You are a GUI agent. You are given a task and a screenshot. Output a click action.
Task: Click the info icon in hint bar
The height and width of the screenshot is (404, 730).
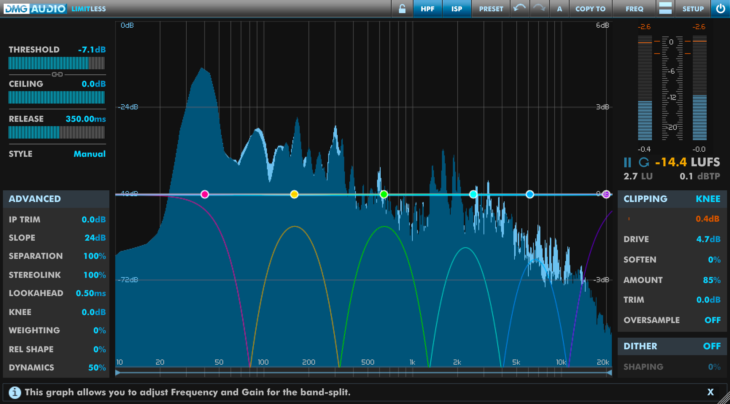(x=14, y=392)
